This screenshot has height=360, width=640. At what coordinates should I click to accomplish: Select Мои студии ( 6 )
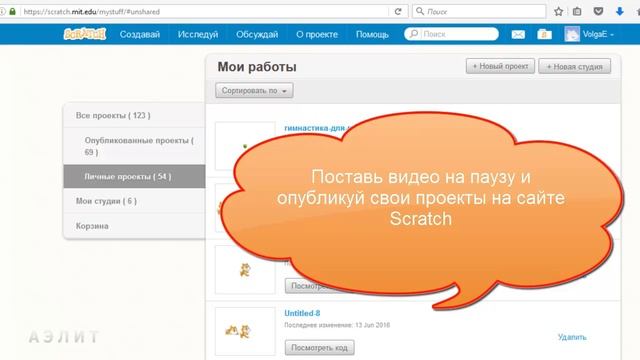pyautogui.click(x=134, y=201)
